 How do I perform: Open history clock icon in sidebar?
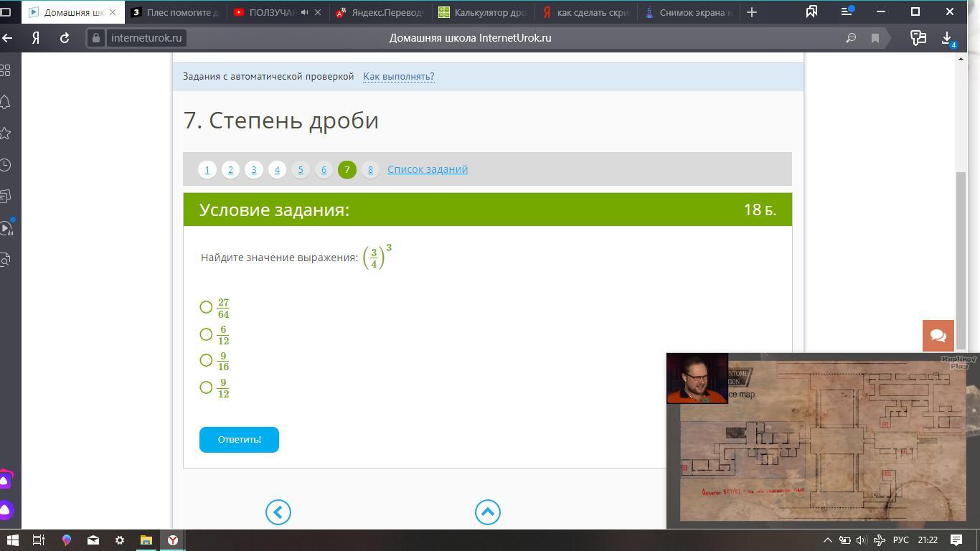click(x=6, y=165)
